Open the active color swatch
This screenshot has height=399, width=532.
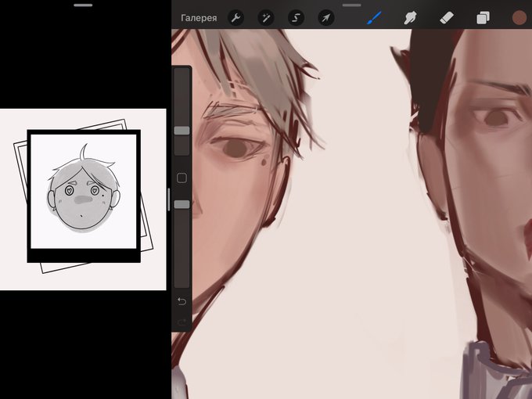[519, 18]
